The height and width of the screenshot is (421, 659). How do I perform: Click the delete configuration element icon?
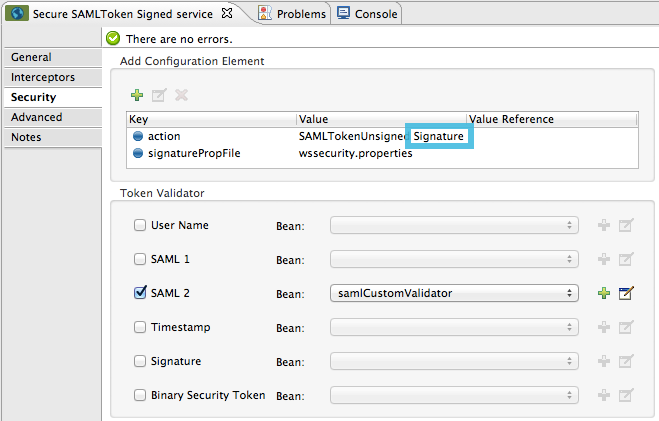point(181,95)
